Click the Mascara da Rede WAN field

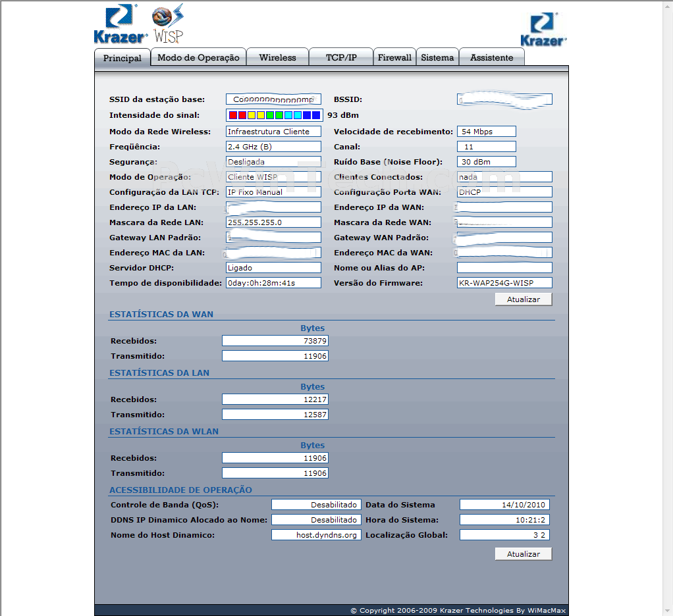pyautogui.click(x=504, y=222)
